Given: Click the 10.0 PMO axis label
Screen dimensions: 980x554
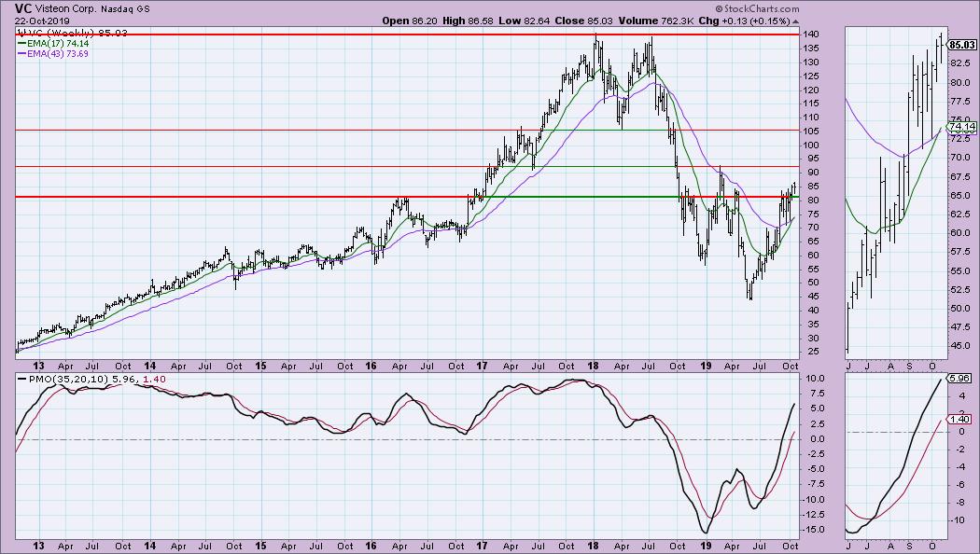Looking at the screenshot, I should pos(814,379).
